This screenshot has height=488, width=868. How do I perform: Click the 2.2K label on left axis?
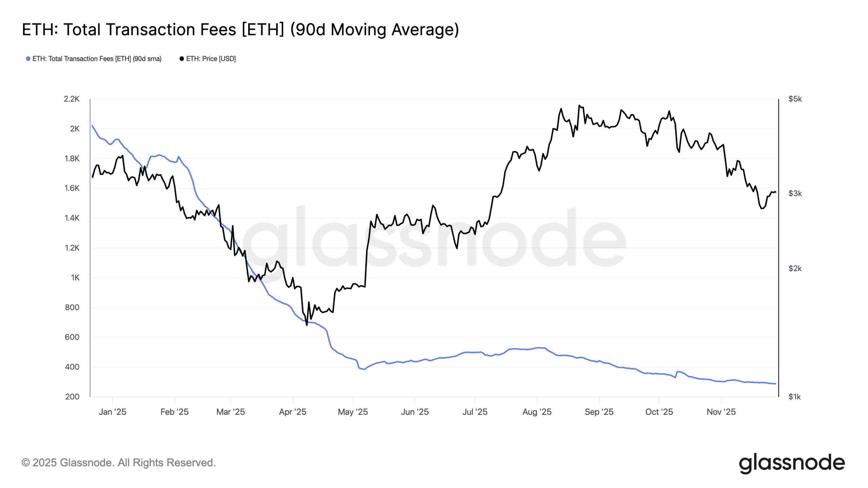(72, 99)
